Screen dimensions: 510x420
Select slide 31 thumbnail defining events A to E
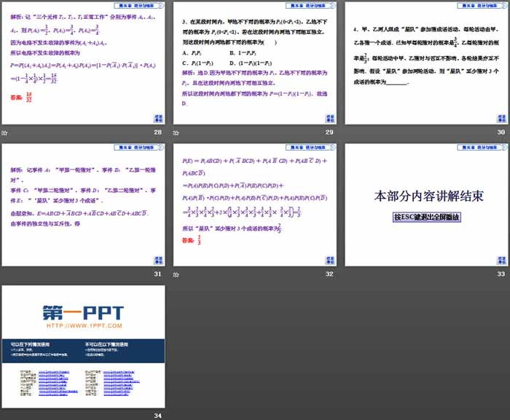83,205
